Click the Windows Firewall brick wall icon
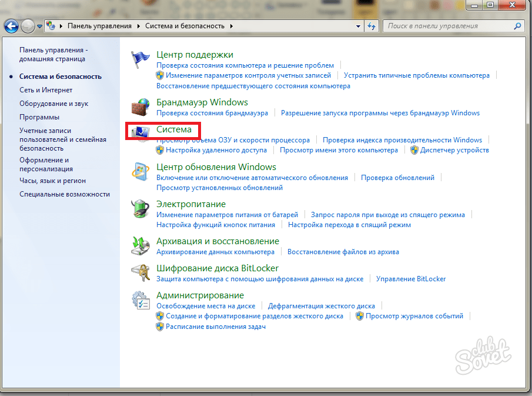The height and width of the screenshot is (396, 532). (x=140, y=108)
